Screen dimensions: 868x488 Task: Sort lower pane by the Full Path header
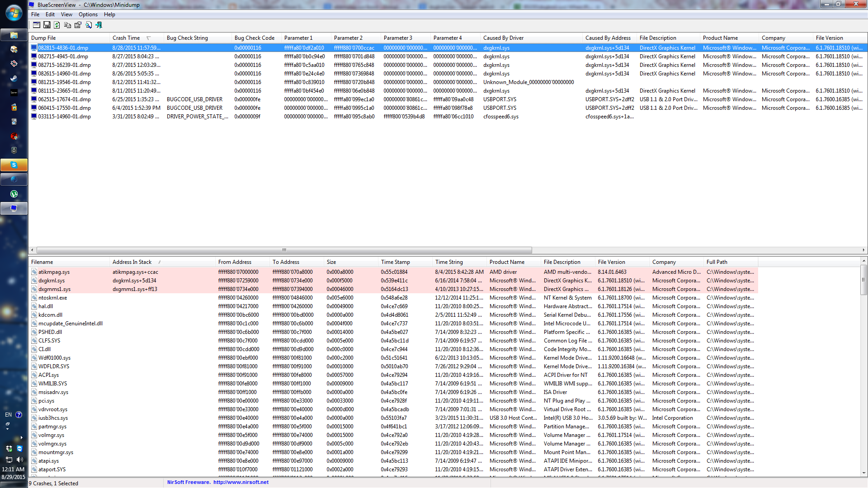(x=731, y=262)
